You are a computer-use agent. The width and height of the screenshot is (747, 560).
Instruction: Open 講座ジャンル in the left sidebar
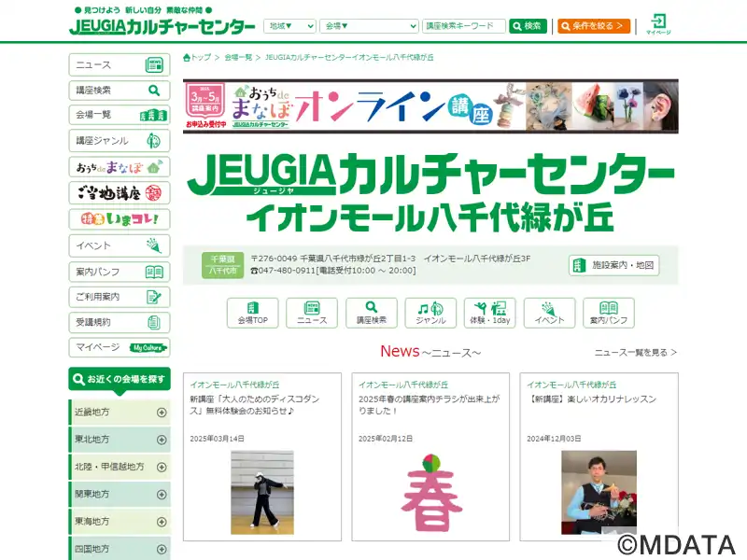click(x=120, y=141)
